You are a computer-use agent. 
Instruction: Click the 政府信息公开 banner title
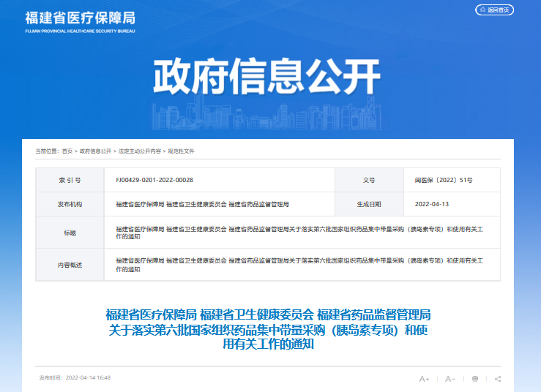pos(266,77)
